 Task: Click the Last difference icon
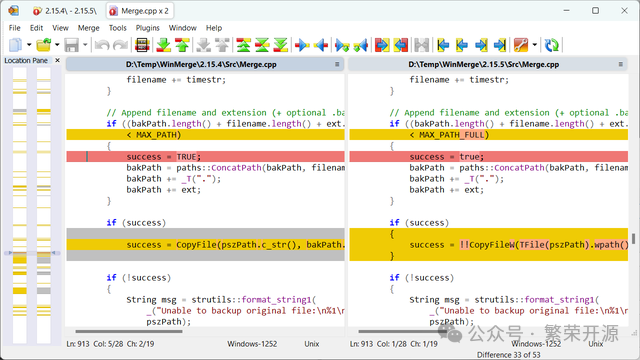(x=281, y=45)
